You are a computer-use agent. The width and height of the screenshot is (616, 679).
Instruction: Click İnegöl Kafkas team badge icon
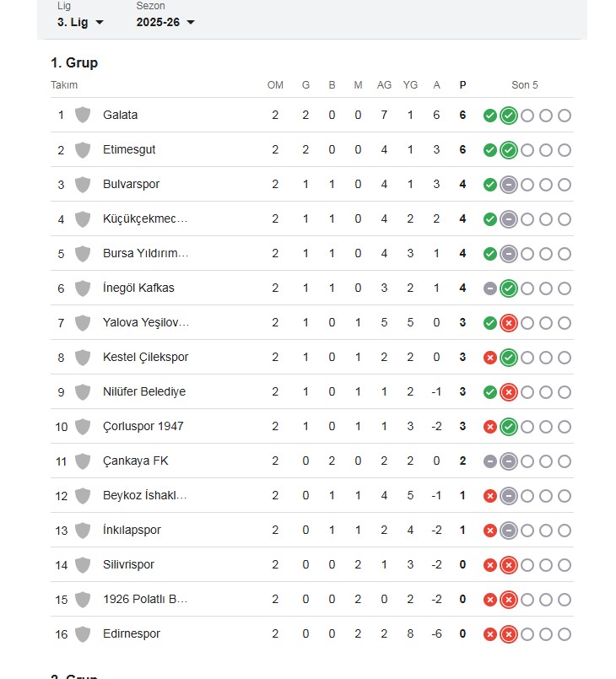point(83,288)
